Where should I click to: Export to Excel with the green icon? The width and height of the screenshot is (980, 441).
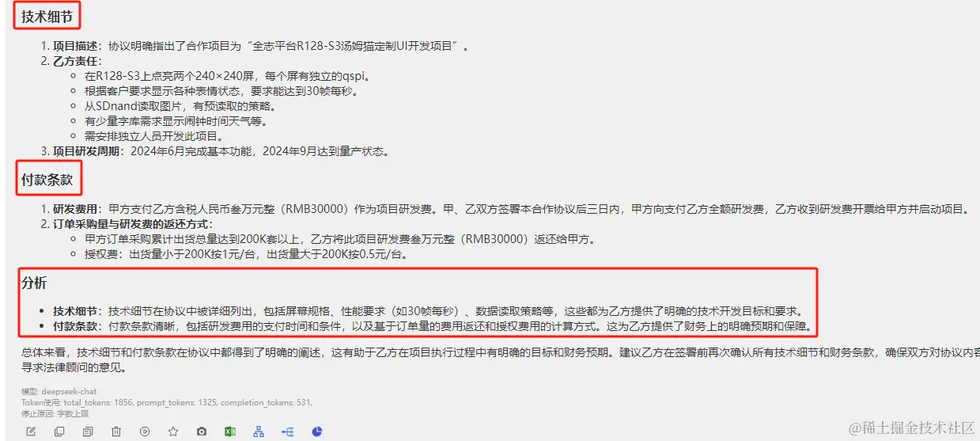230,431
